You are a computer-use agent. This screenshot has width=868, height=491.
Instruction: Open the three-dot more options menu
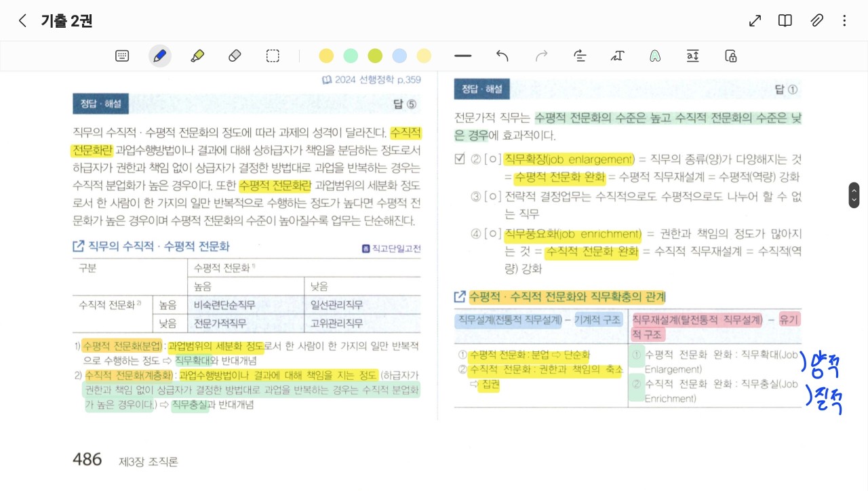[x=844, y=20]
